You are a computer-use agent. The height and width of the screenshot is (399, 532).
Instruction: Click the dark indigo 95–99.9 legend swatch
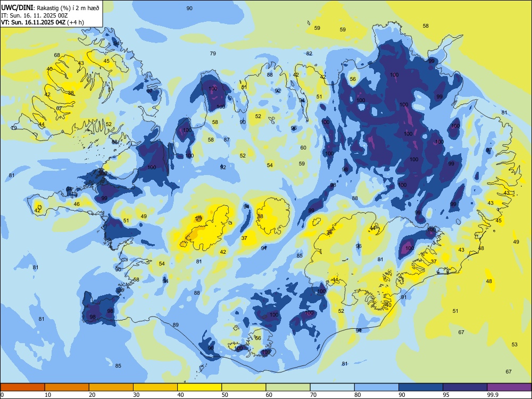(x=465, y=387)
